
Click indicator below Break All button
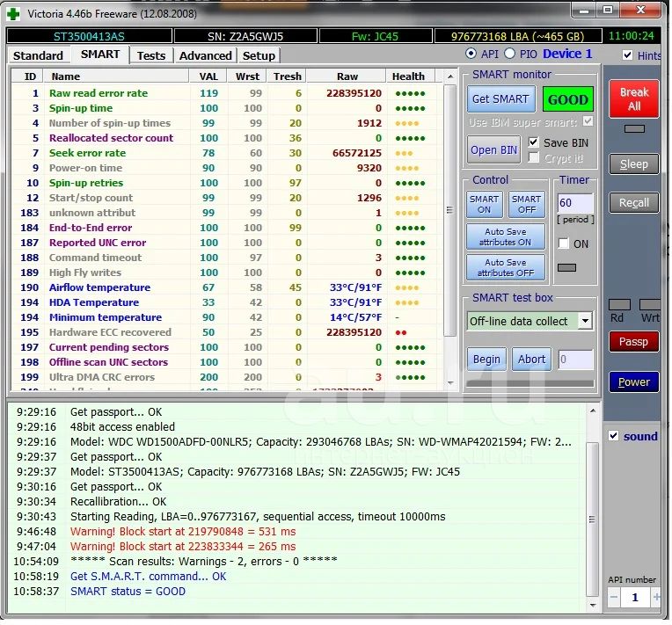634,129
